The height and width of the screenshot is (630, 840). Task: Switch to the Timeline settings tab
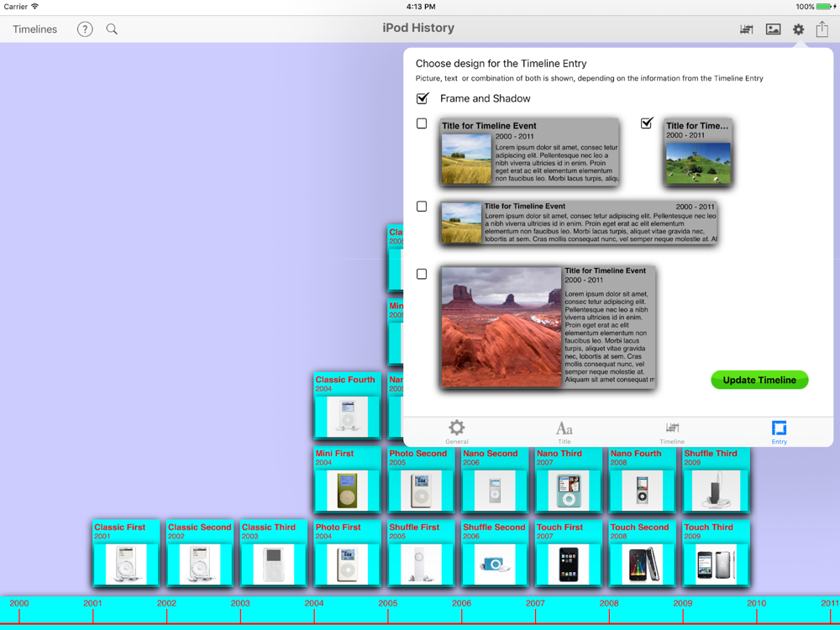(672, 433)
